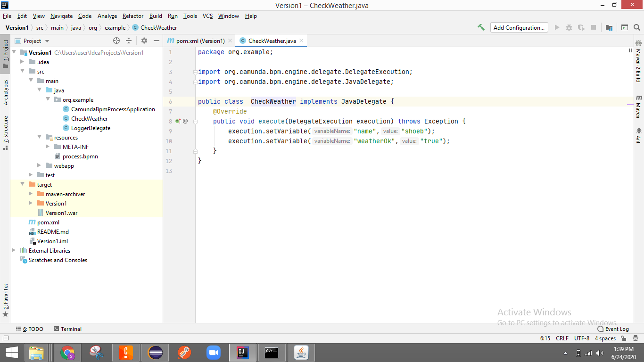Open the Structure side tab
This screenshot has width=644, height=362.
(6, 133)
